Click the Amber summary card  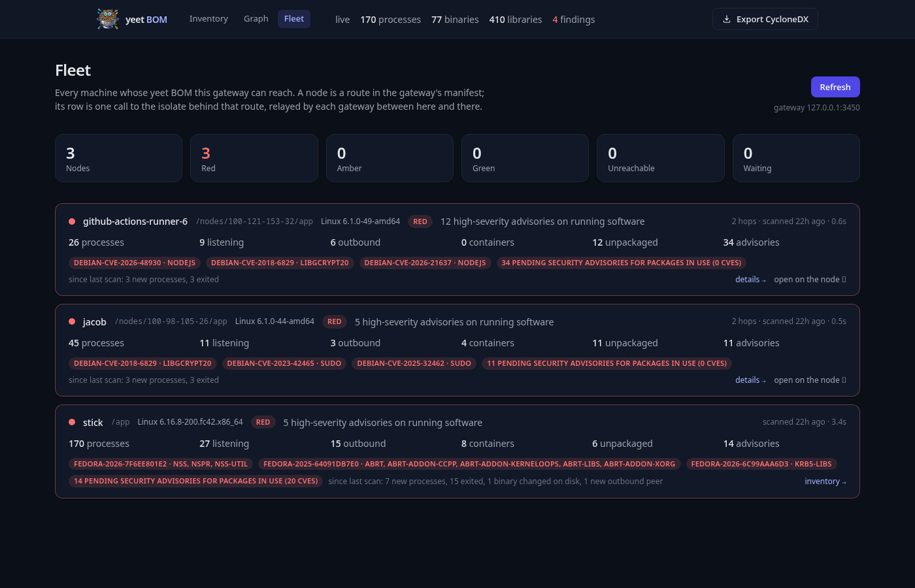[x=390, y=158]
